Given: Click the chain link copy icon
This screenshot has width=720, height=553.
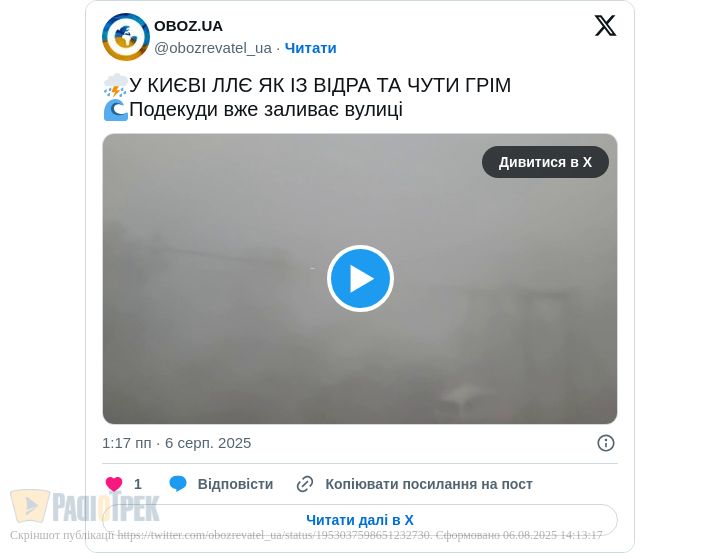Looking at the screenshot, I should click(305, 484).
